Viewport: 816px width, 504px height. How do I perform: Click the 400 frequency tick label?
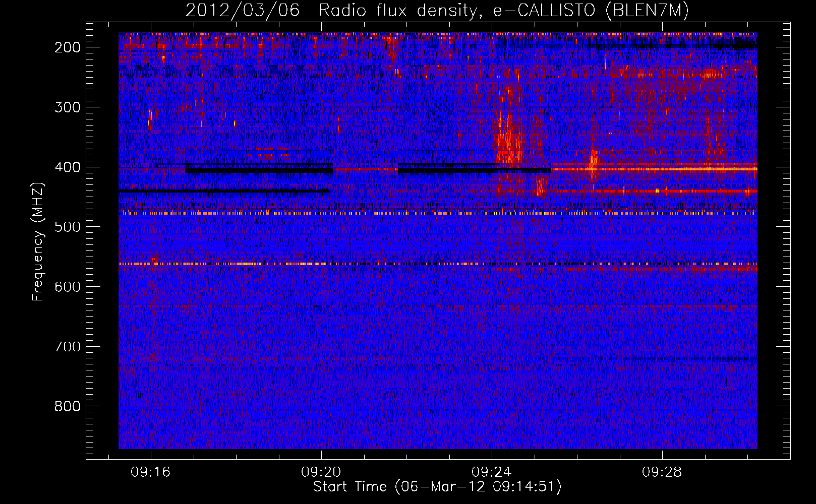click(x=67, y=167)
